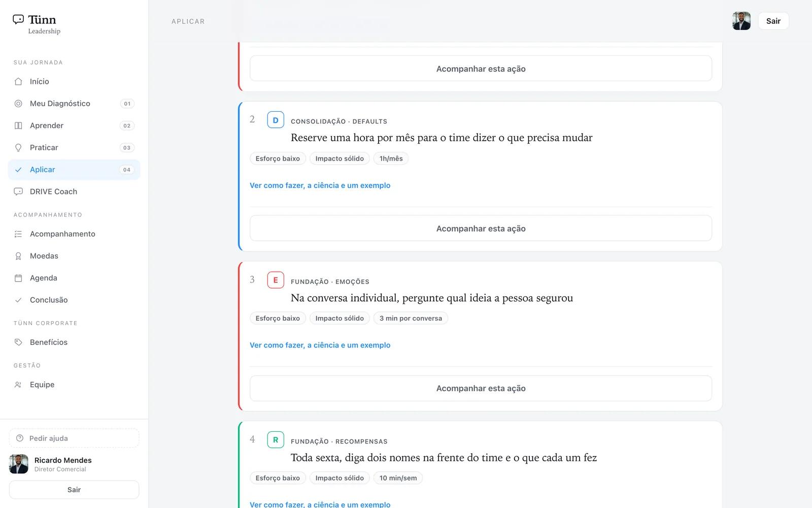Click Acompanhar esta ação for monthly hour action
812x508 pixels.
[x=481, y=229]
